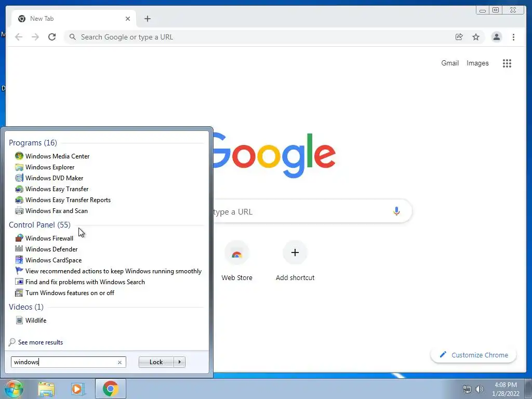The image size is (532, 399).
Task: Launch Windows DVD Maker
Action: [x=54, y=178]
